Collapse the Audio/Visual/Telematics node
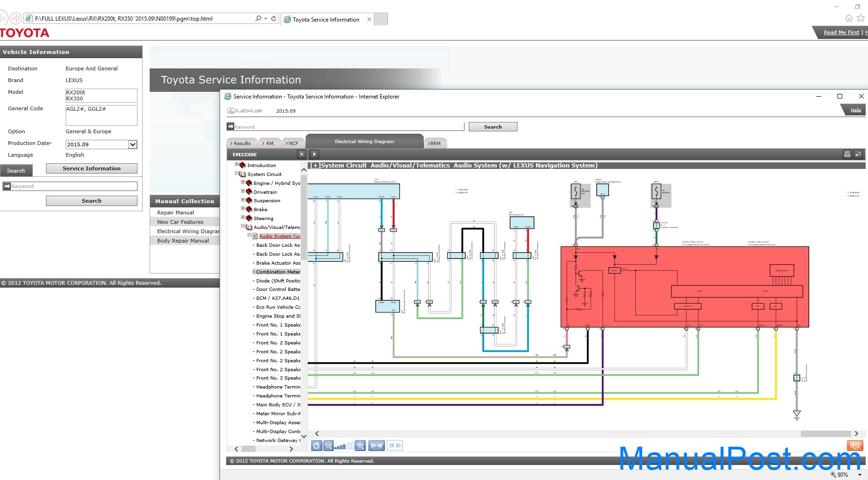Screen dimensions: 868x480 click(243, 227)
